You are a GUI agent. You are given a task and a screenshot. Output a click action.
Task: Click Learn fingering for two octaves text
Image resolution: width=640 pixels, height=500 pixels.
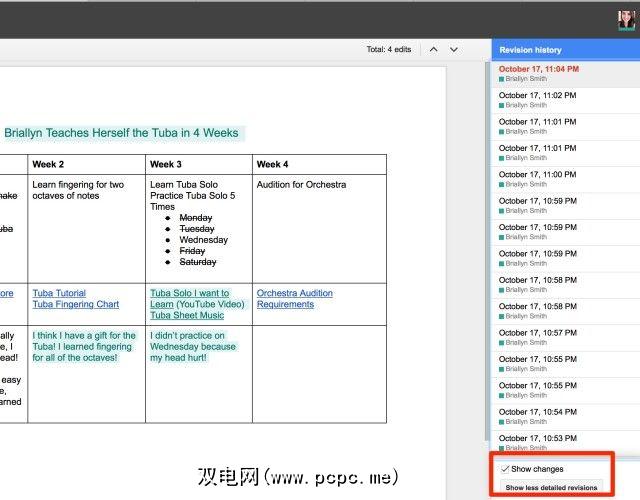coord(78,190)
